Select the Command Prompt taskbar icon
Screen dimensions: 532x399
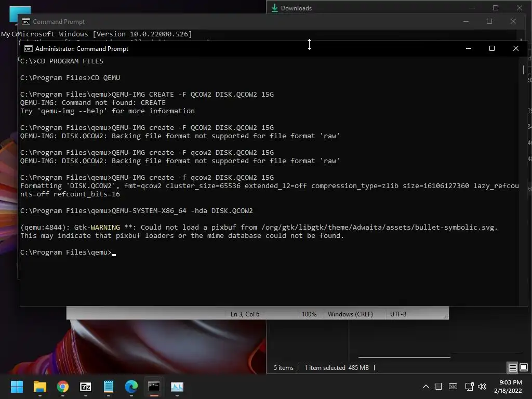(x=154, y=387)
